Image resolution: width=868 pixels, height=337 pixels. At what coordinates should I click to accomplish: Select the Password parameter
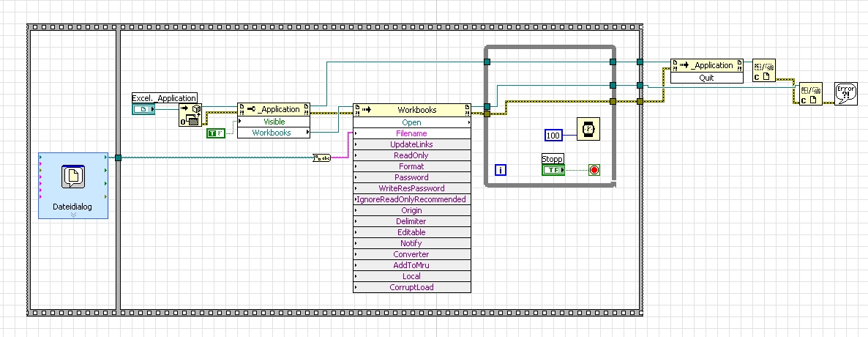(x=412, y=177)
